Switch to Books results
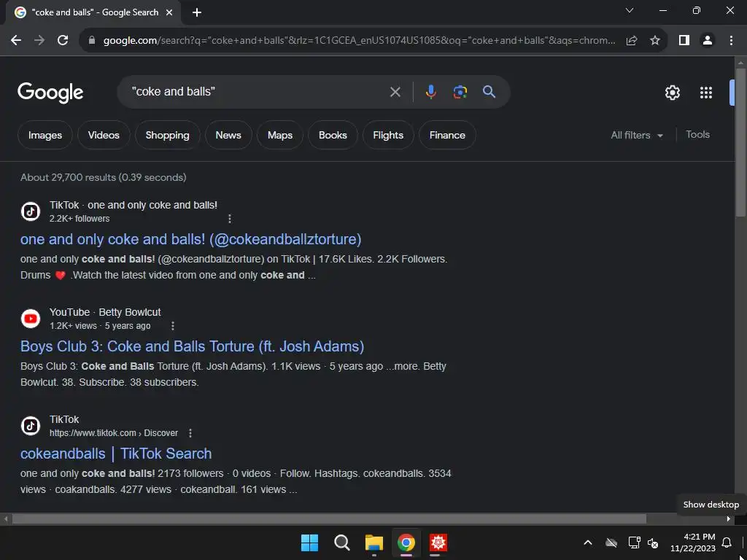The height and width of the screenshot is (560, 747). pos(333,135)
